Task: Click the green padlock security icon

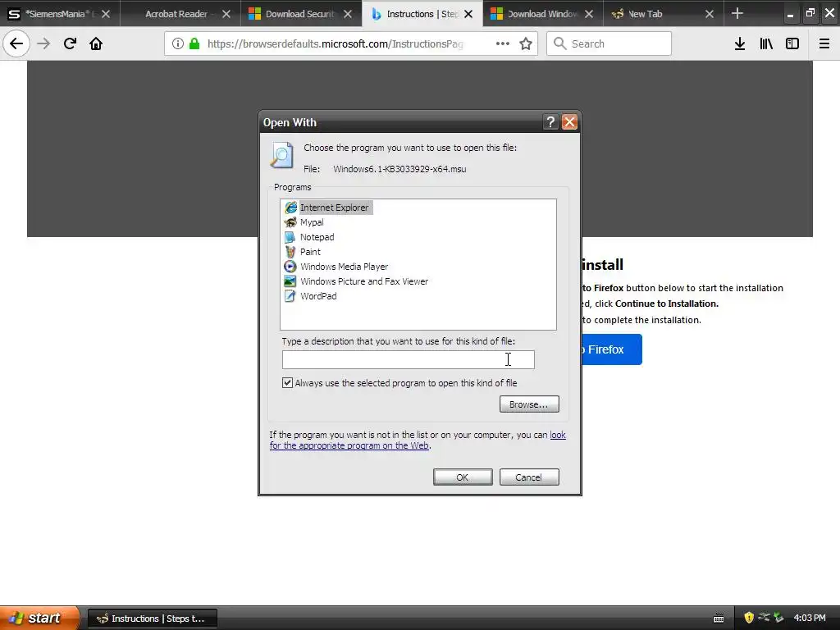Action: click(x=194, y=43)
